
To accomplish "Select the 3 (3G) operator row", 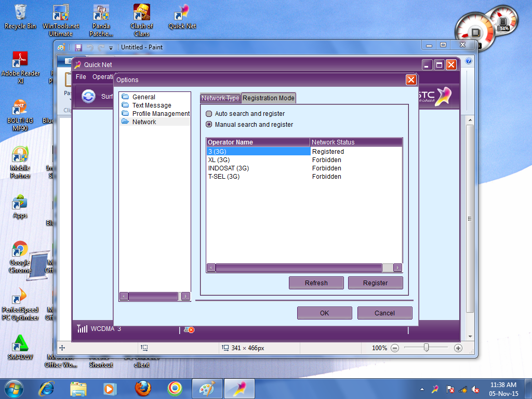I will [304, 151].
